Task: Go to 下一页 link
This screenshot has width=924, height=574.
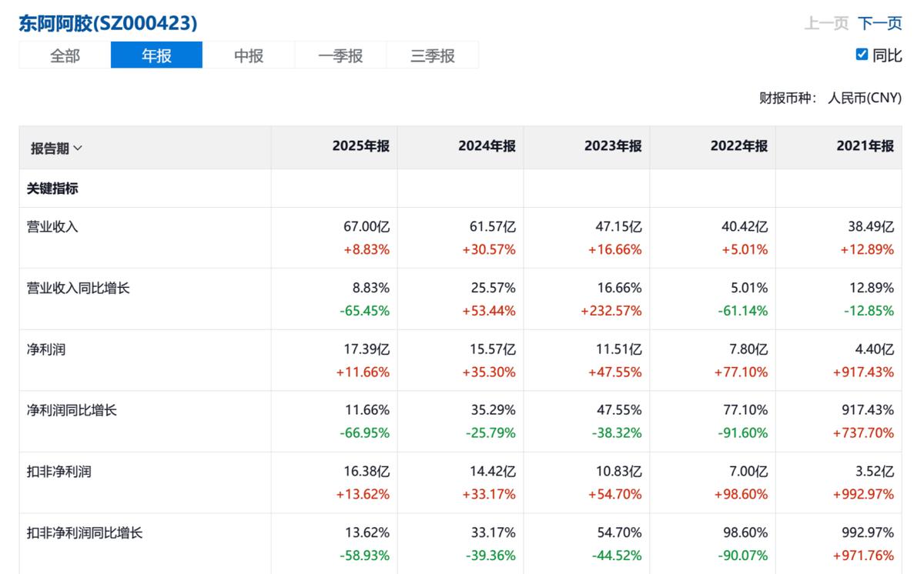Action: [x=880, y=23]
